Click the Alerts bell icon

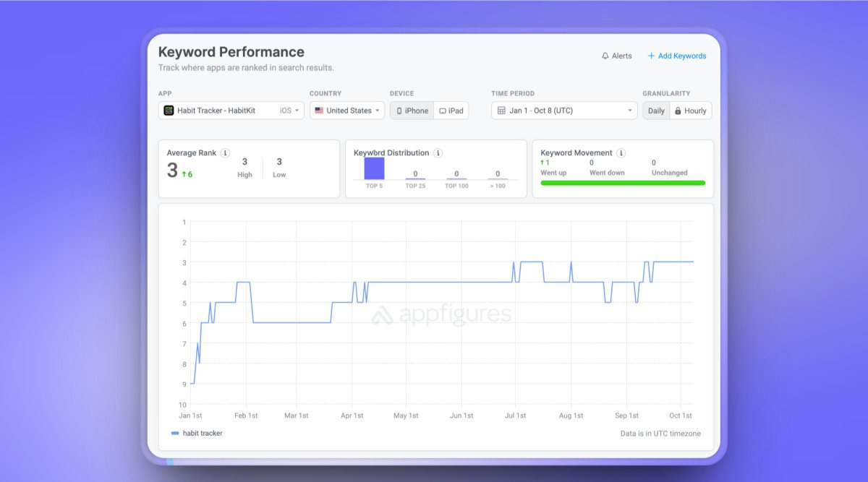point(605,56)
